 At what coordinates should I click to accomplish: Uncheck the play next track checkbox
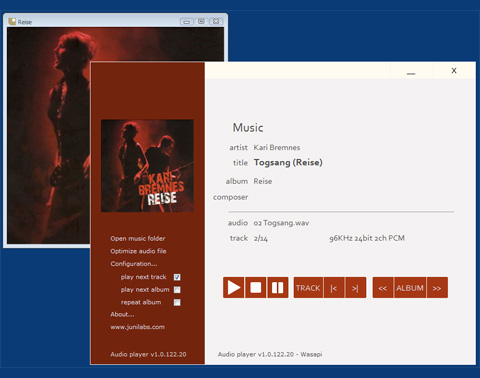click(x=177, y=277)
